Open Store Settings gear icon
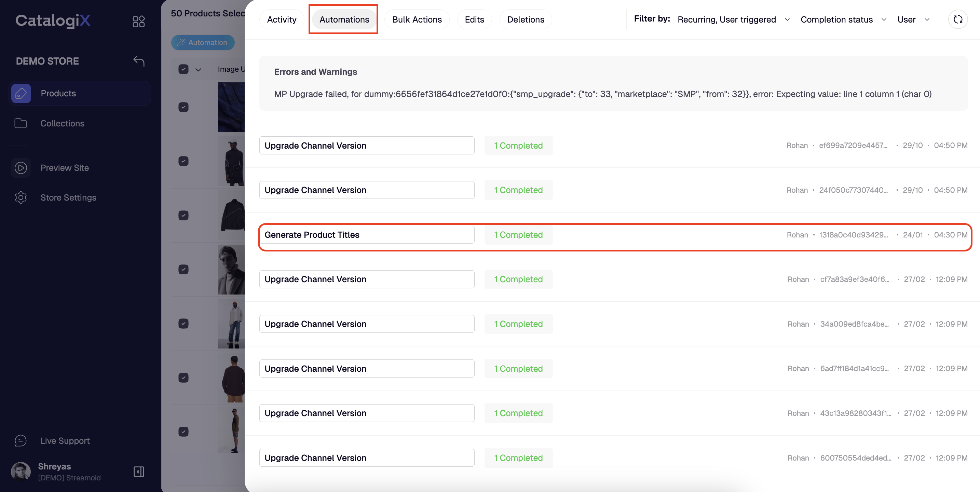Viewport: 980px width, 492px height. pyautogui.click(x=21, y=197)
